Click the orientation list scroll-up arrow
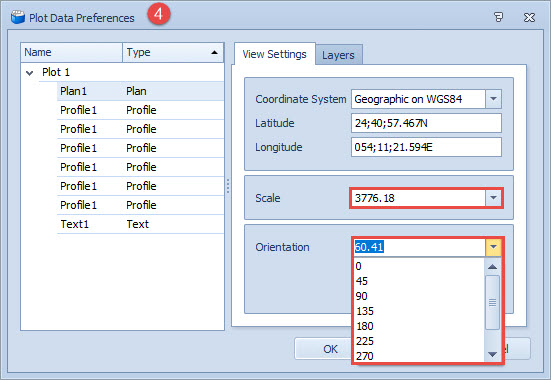 coord(493,267)
